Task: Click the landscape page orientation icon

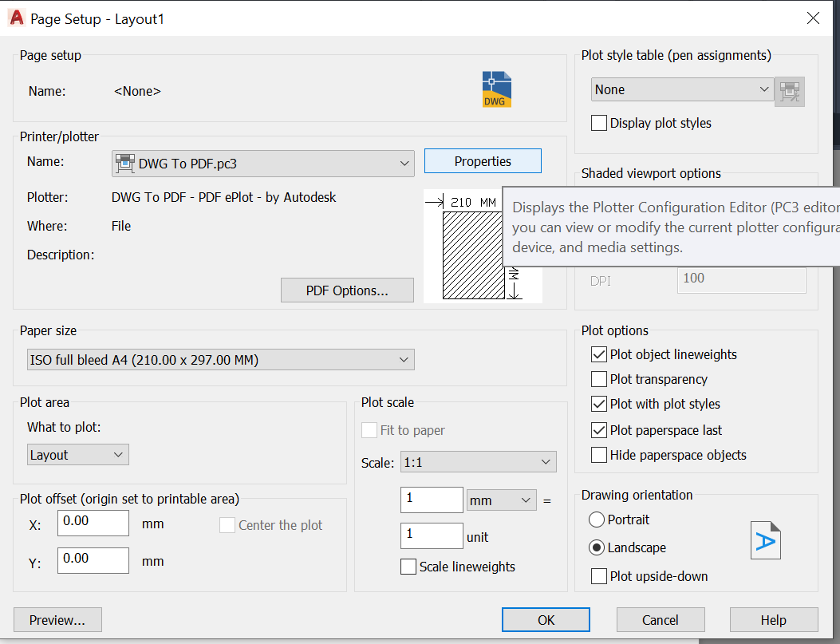Action: pyautogui.click(x=766, y=540)
